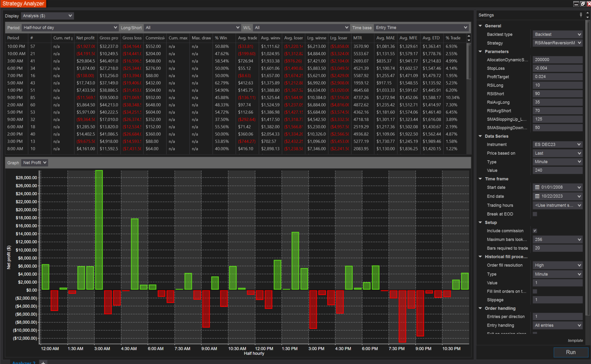
Task: Open the Entry handling dropdown
Action: point(558,325)
